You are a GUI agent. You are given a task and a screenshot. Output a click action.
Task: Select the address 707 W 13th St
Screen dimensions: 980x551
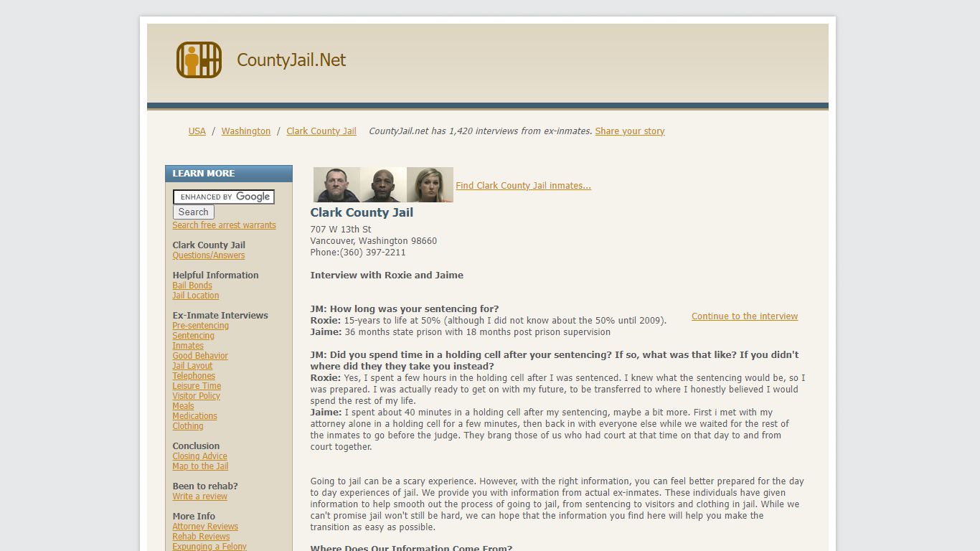point(341,230)
